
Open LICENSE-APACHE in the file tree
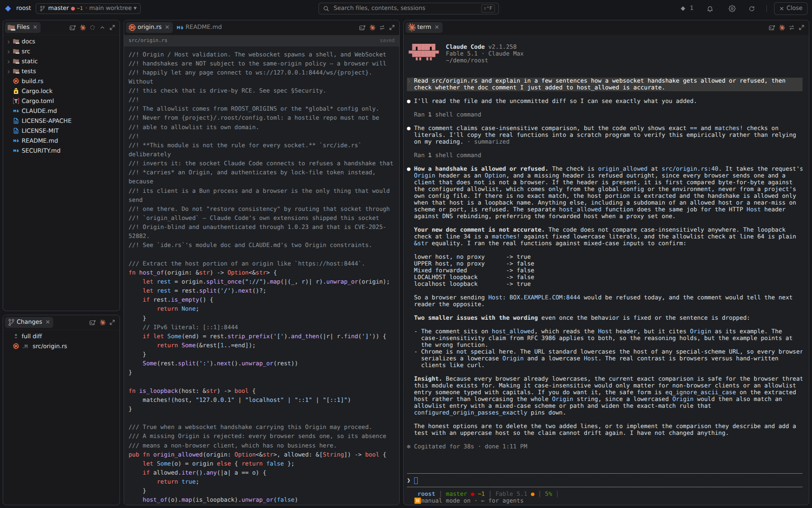tap(61, 121)
